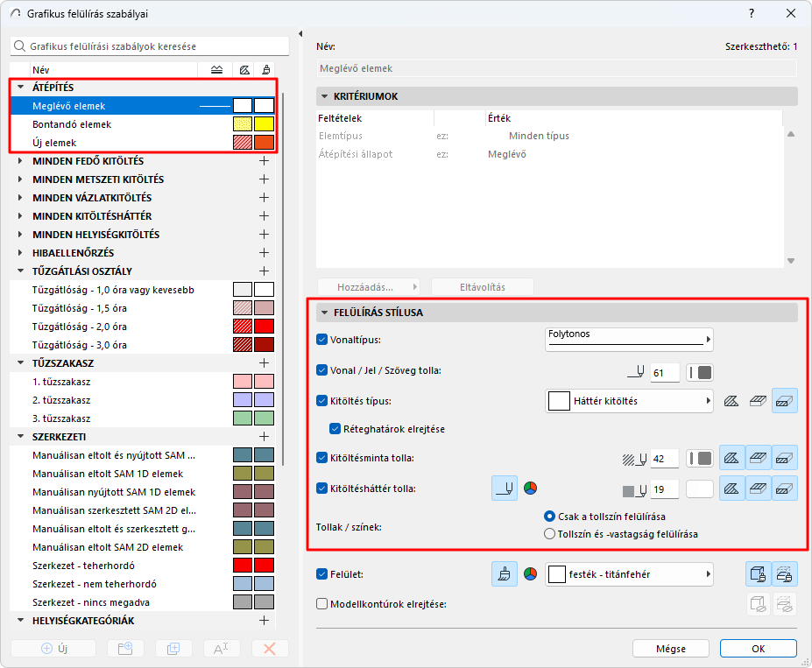Uncheck Kitöltésminta tolla checkbox
Image resolution: width=812 pixels, height=668 pixels.
tap(321, 457)
